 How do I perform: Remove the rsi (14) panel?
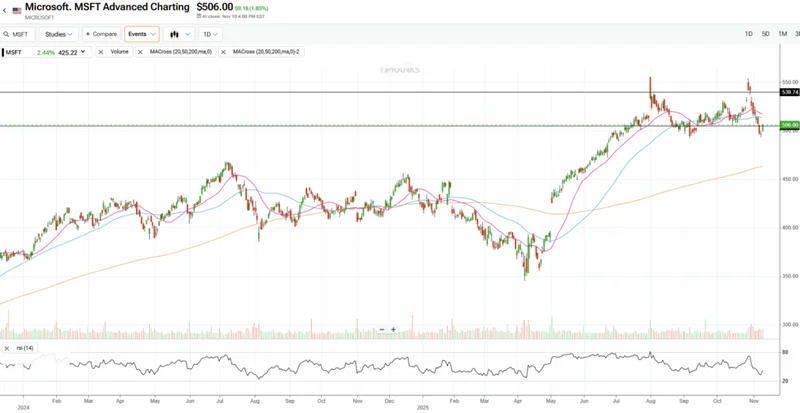pos(8,348)
